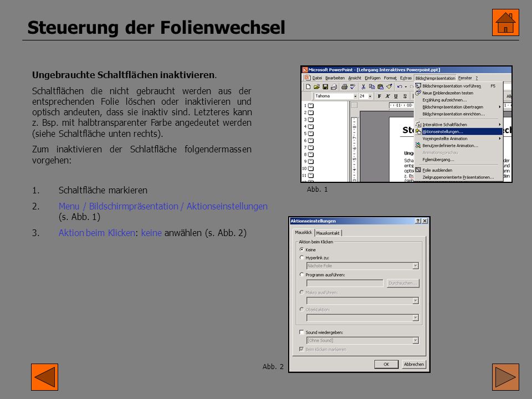Click the Programm ausführen path field
The width and height of the screenshot is (532, 399).
tap(345, 283)
